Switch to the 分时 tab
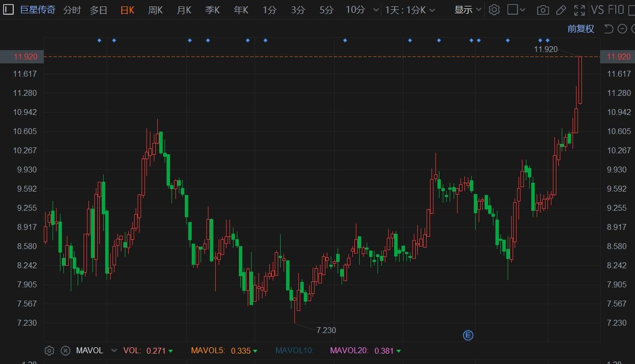635x364 pixels. coord(72,10)
